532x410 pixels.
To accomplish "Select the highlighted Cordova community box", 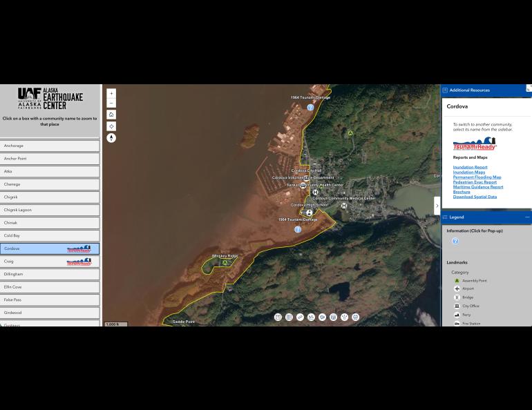I will [50, 248].
